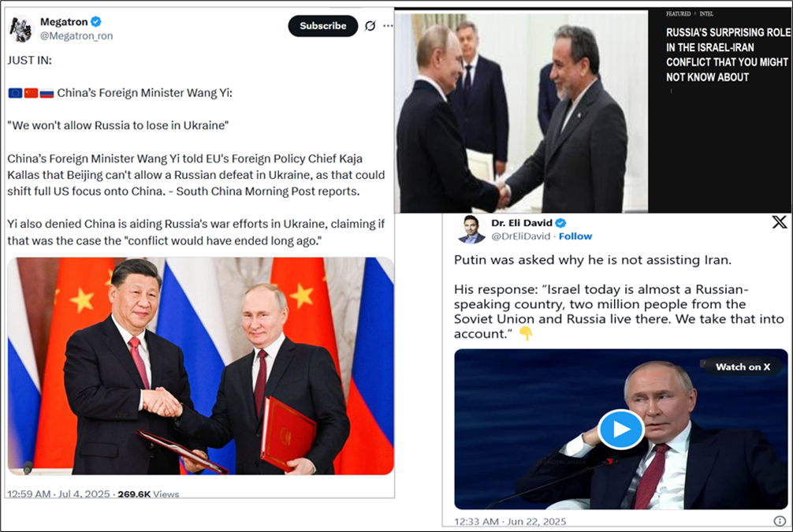Click the Watch on X button
Image resolution: width=793 pixels, height=532 pixels.
pyautogui.click(x=743, y=367)
